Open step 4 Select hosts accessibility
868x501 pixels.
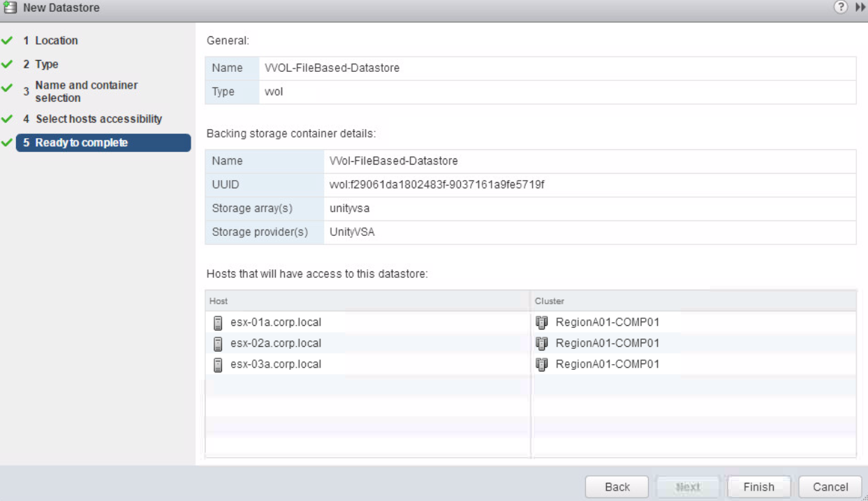click(98, 119)
